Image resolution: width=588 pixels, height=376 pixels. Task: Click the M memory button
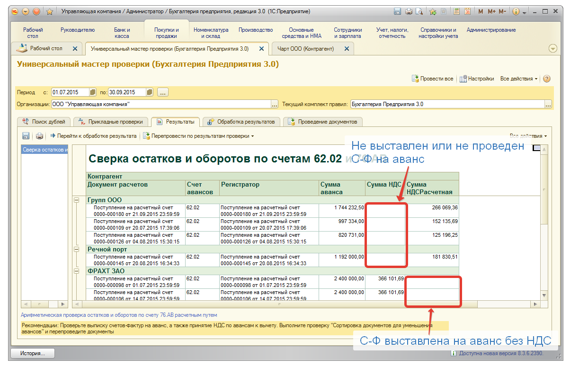coord(481,11)
